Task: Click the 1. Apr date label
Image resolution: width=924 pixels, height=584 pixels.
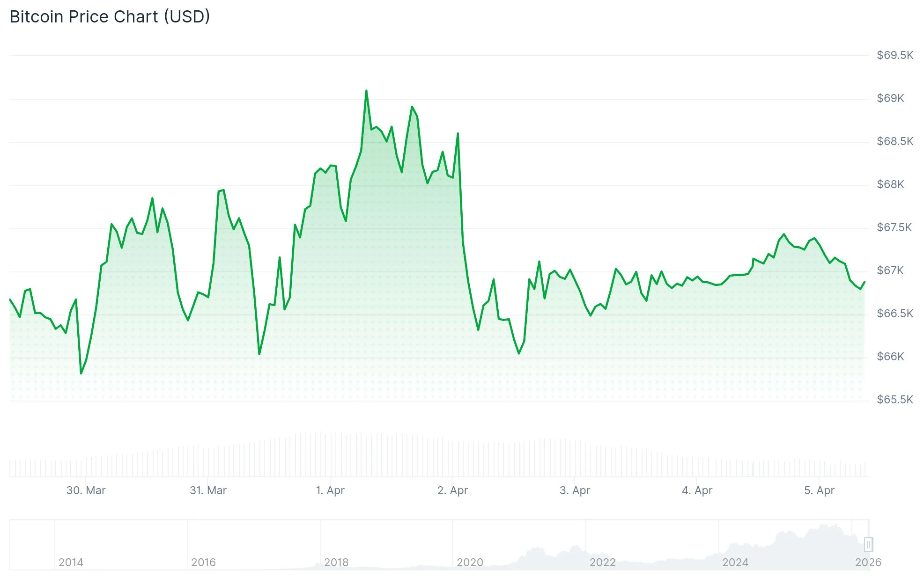Action: click(x=330, y=490)
